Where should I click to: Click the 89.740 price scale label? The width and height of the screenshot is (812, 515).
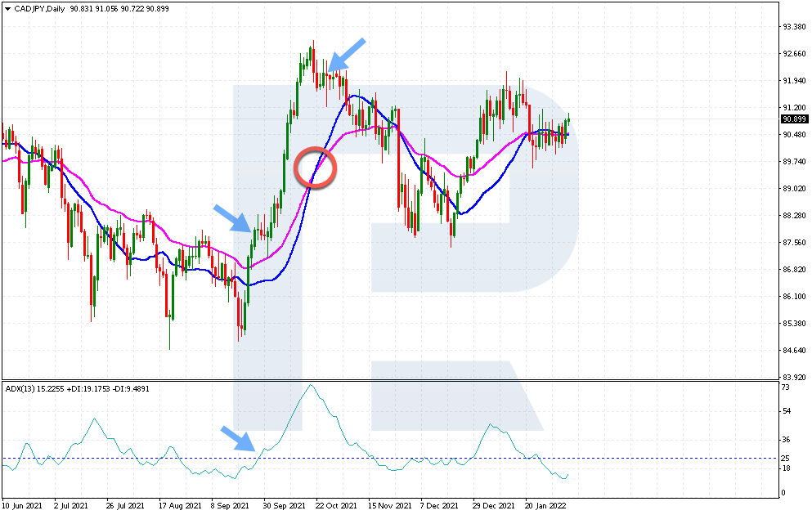tap(794, 161)
